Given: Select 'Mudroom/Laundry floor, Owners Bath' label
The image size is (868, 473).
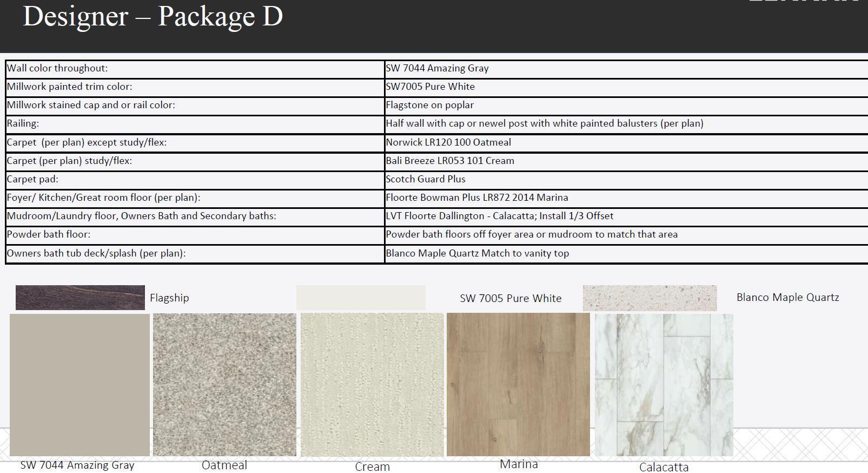Looking at the screenshot, I should tap(142, 216).
